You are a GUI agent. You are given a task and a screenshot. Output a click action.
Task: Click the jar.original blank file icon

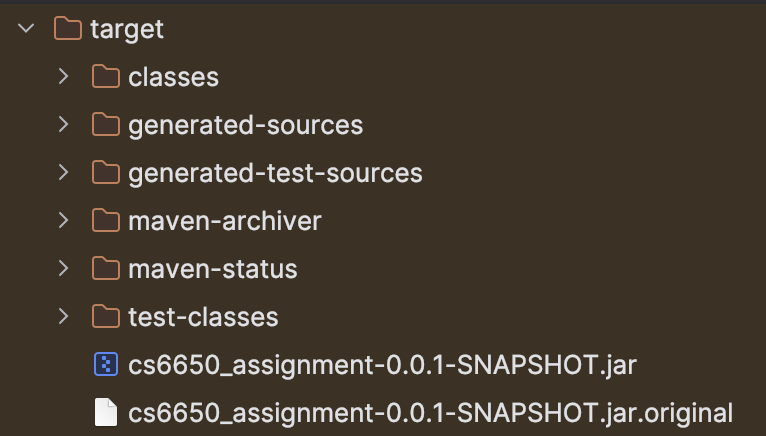pyautogui.click(x=105, y=412)
